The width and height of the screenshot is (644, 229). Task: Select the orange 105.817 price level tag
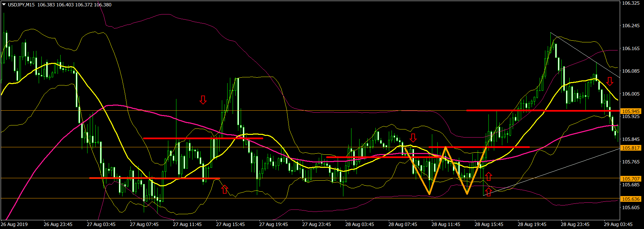click(631, 148)
